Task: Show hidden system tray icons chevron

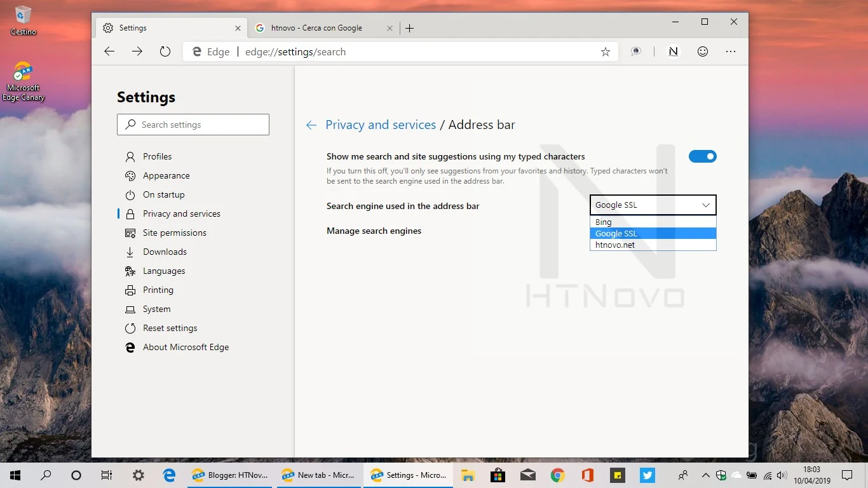Action: [x=706, y=475]
